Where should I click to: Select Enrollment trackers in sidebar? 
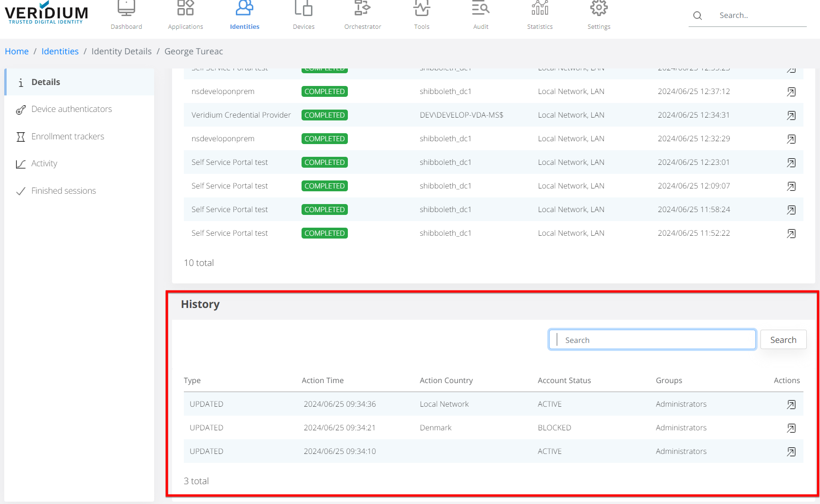[x=68, y=137]
